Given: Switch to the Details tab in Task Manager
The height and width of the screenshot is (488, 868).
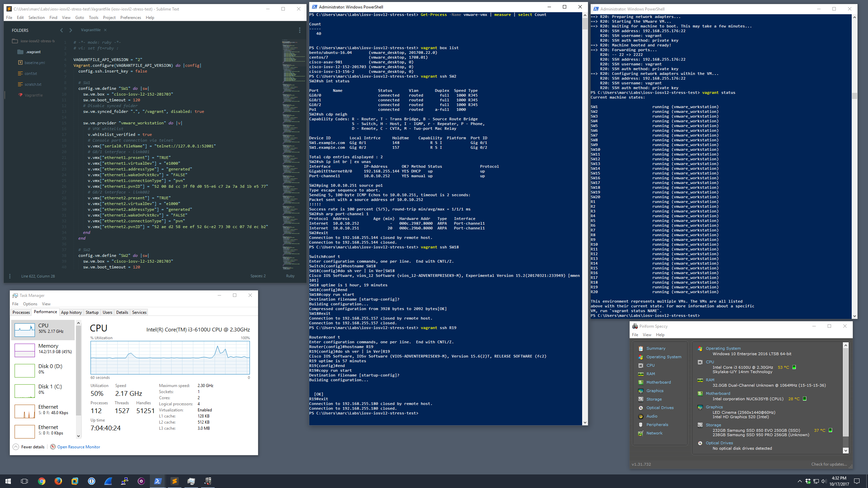Looking at the screenshot, I should point(122,312).
